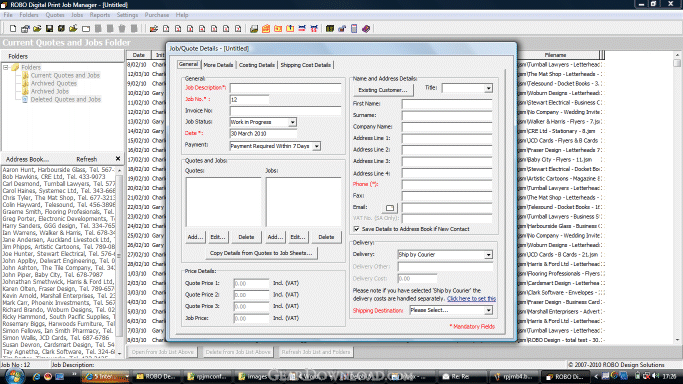Screen dimensions: 683x384
Task: Click the blank new document toolbar icon
Action: pos(13,29)
